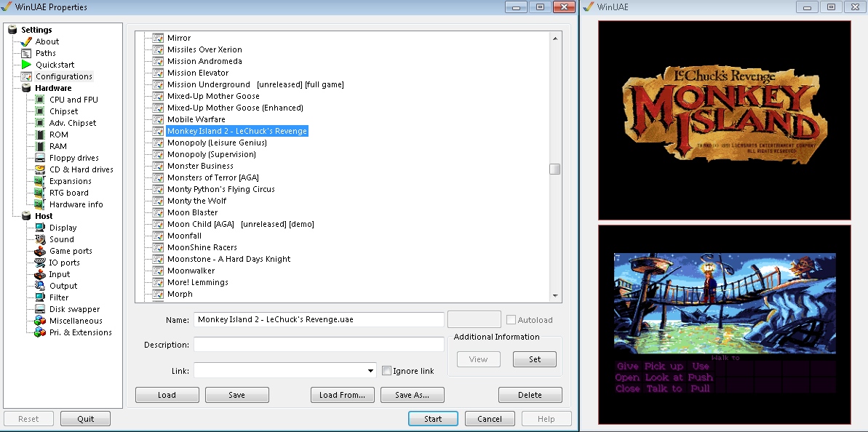The image size is (868, 432).
Task: Open the Link dropdown list
Action: pos(370,371)
